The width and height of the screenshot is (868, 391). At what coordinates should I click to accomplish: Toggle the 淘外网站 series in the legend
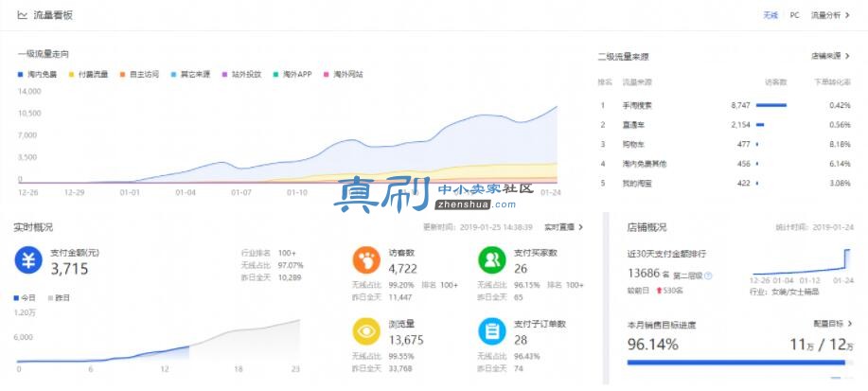pyautogui.click(x=344, y=74)
